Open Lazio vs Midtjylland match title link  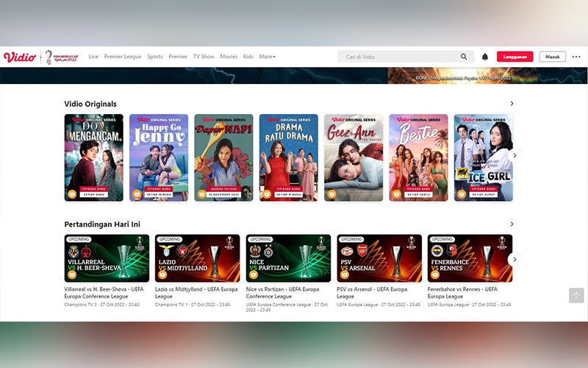coord(195,292)
